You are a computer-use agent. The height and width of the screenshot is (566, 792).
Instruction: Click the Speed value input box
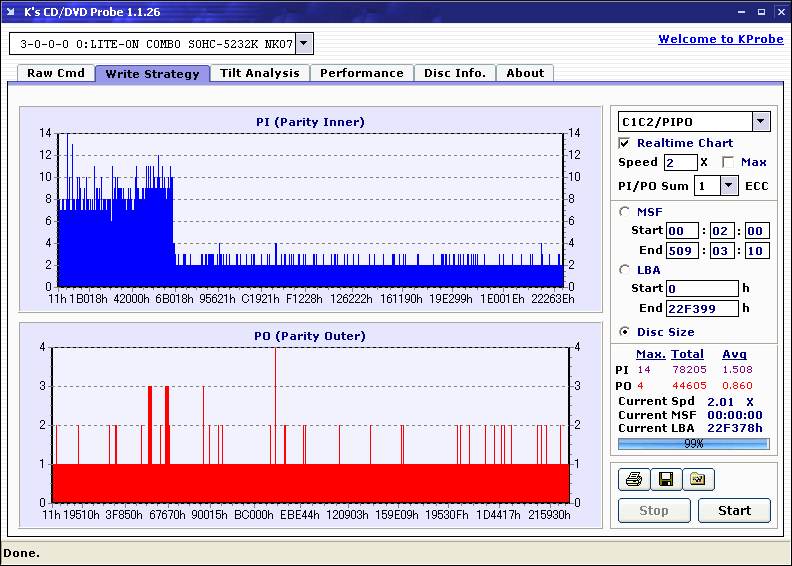pos(680,162)
